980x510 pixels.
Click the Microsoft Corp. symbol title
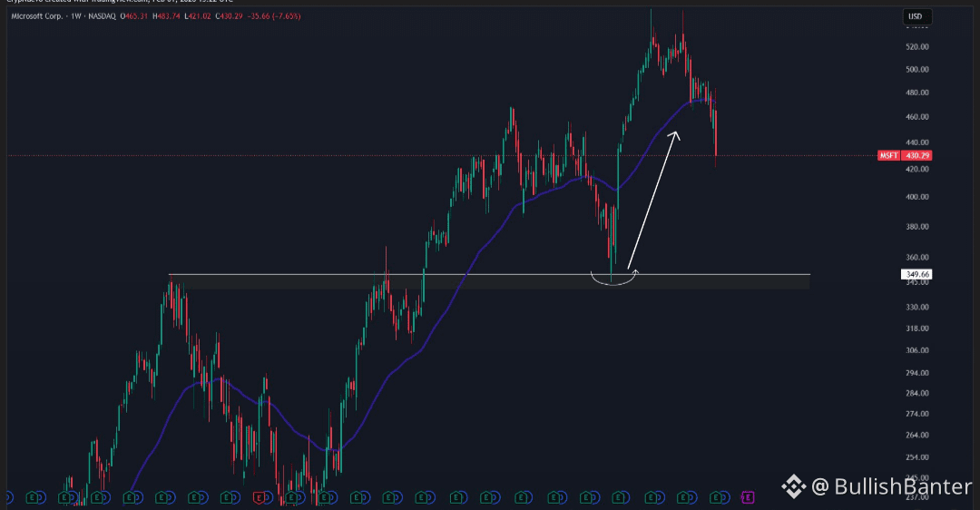tap(37, 16)
